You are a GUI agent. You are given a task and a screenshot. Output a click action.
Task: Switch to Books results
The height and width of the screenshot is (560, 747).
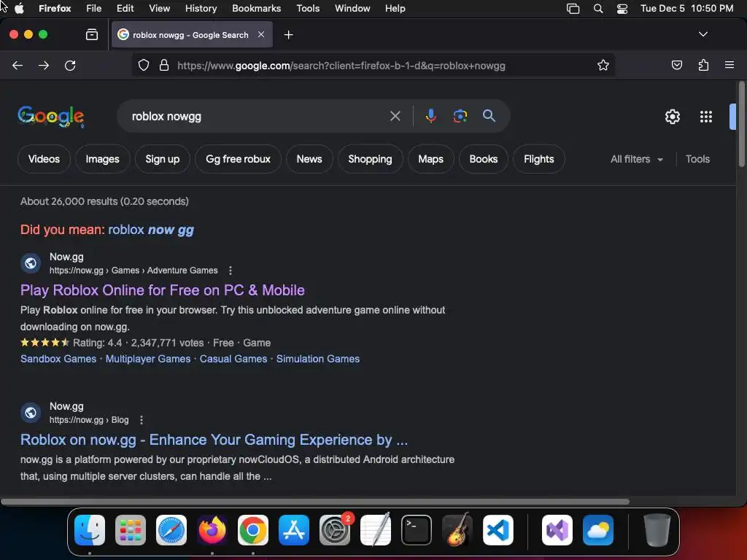(x=484, y=159)
